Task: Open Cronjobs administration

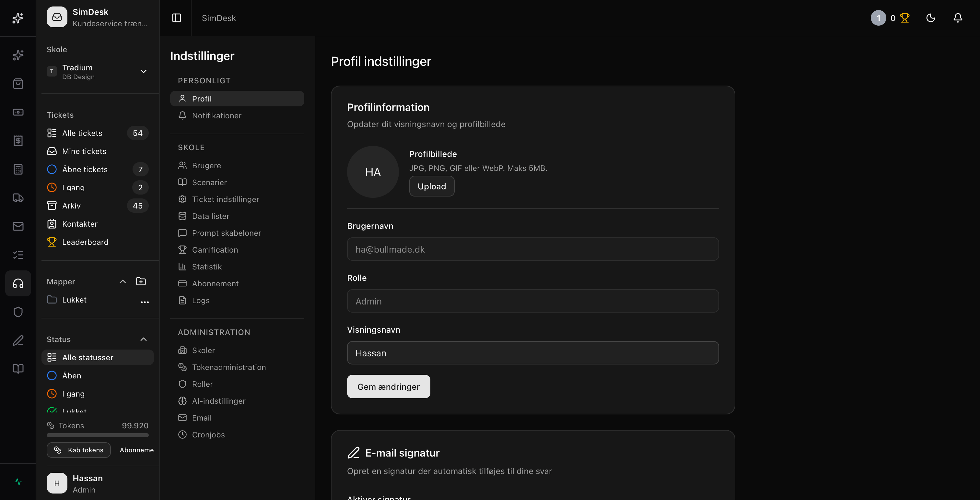Action: click(x=237, y=435)
